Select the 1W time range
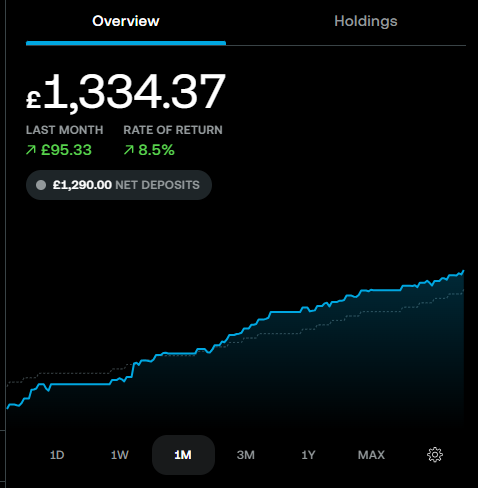 point(120,455)
